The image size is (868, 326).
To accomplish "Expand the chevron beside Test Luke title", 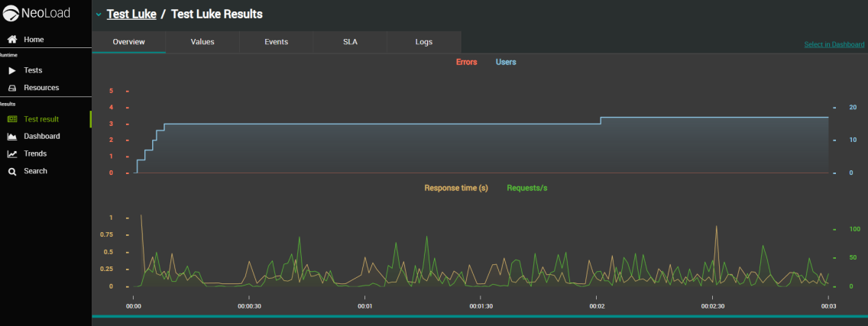I will point(99,15).
